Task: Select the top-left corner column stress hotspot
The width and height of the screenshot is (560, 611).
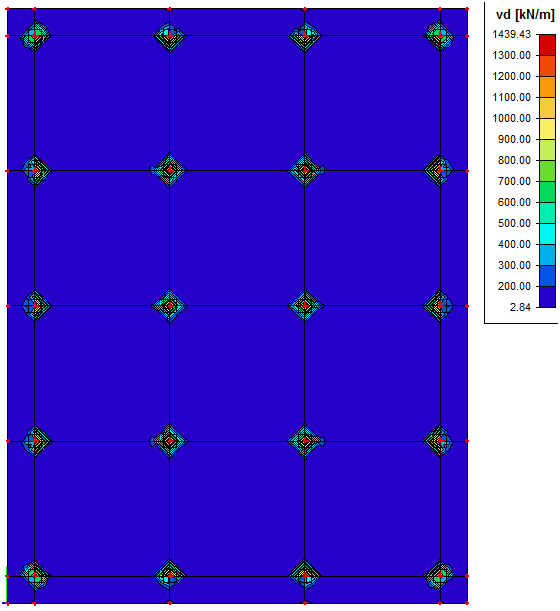Action: coord(35,35)
